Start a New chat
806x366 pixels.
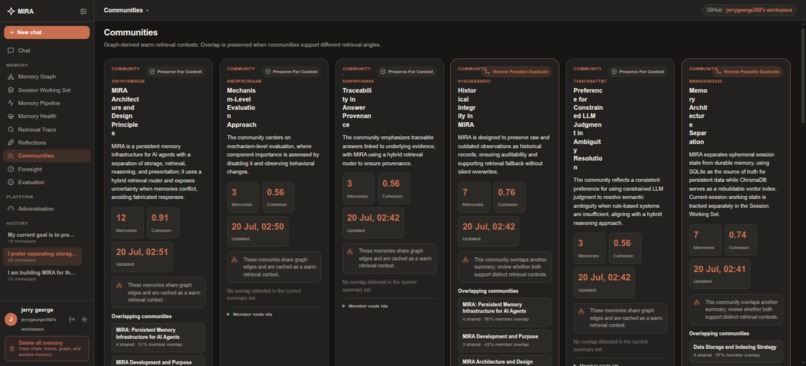click(x=47, y=32)
